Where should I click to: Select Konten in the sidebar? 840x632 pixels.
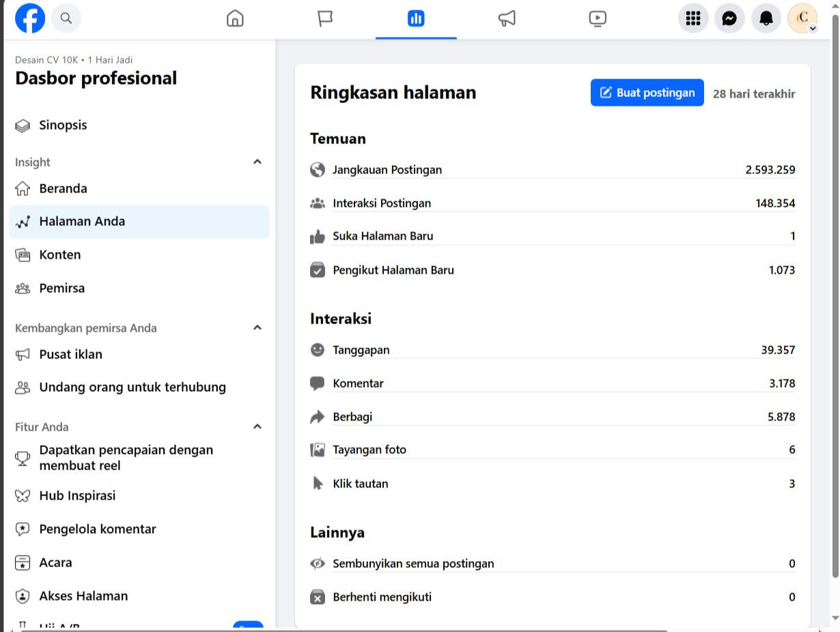coord(60,255)
